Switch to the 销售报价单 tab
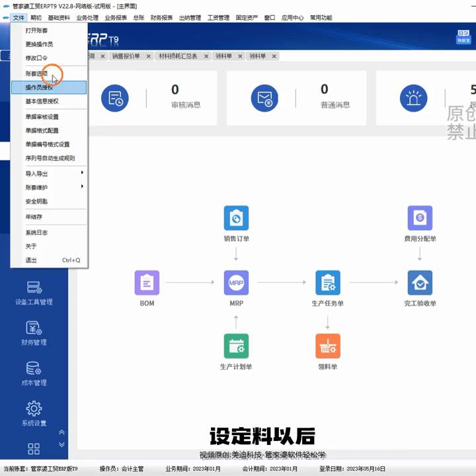Screen dimensions: 476x476 [x=126, y=56]
